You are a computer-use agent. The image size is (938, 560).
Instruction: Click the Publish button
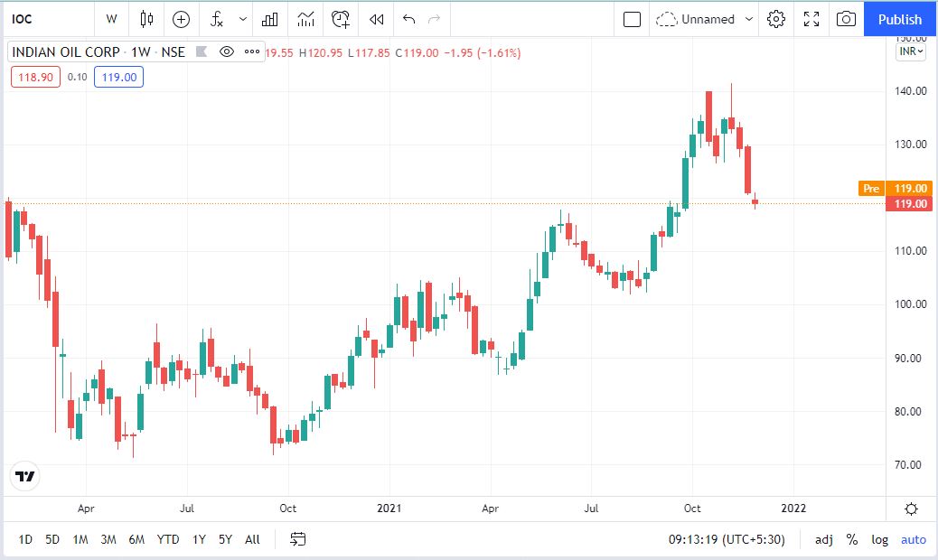tap(900, 19)
